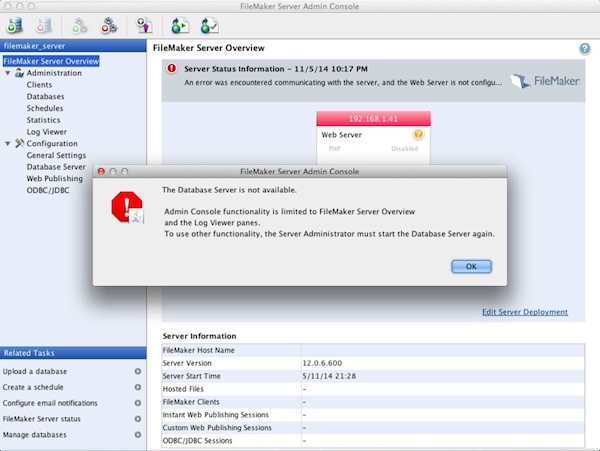Click the filemaker_server sidebar header

[x=73, y=46]
